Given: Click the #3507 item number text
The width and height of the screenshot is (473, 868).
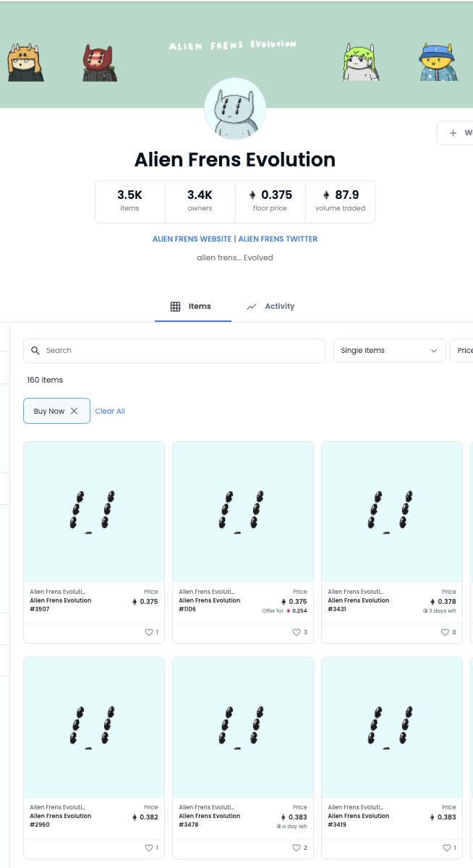Looking at the screenshot, I should point(40,609).
